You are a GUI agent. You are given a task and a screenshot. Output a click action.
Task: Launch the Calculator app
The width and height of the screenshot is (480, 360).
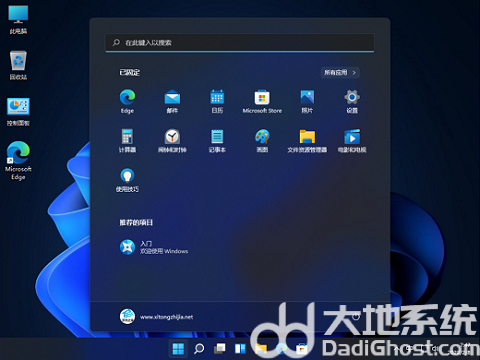point(127,141)
